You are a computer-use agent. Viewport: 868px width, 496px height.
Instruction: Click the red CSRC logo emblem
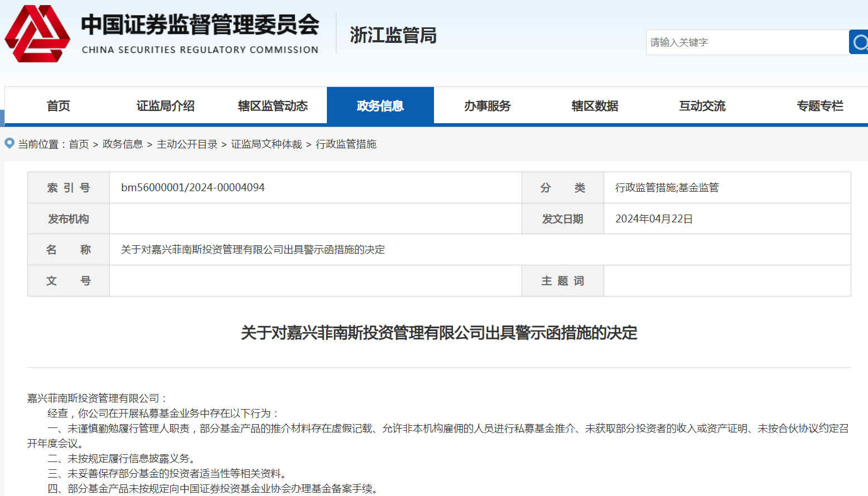37,34
